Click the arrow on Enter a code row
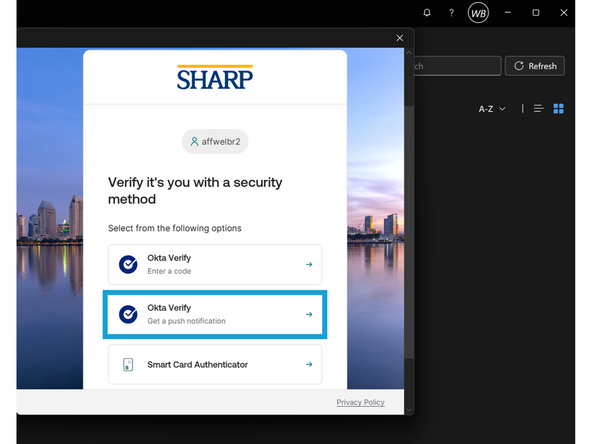Screen dimensions: 592x444 coord(309,264)
